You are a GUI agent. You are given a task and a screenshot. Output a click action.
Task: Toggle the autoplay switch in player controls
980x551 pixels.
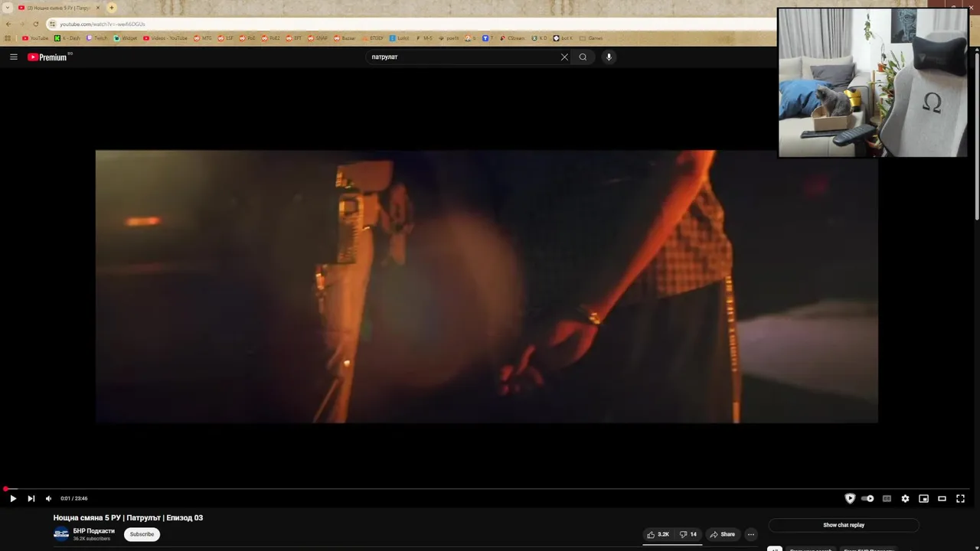[x=867, y=498]
